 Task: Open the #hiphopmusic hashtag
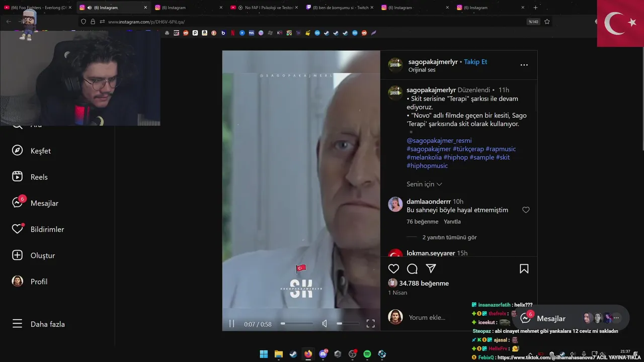[x=427, y=165]
